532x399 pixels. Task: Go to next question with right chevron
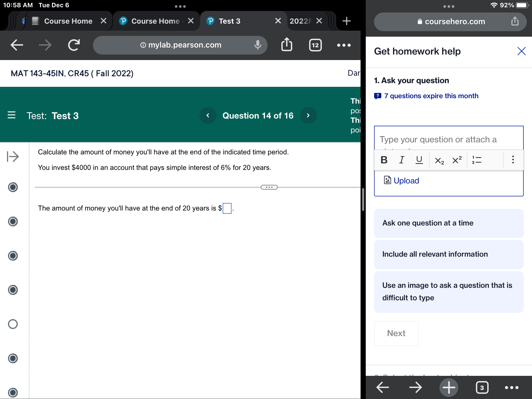pyautogui.click(x=308, y=116)
